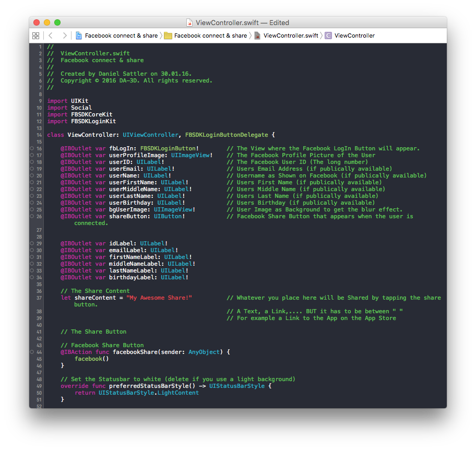Image resolution: width=476 pixels, height=450 pixels.
Task: Click the AnyObject parameter type
Action: tap(204, 352)
